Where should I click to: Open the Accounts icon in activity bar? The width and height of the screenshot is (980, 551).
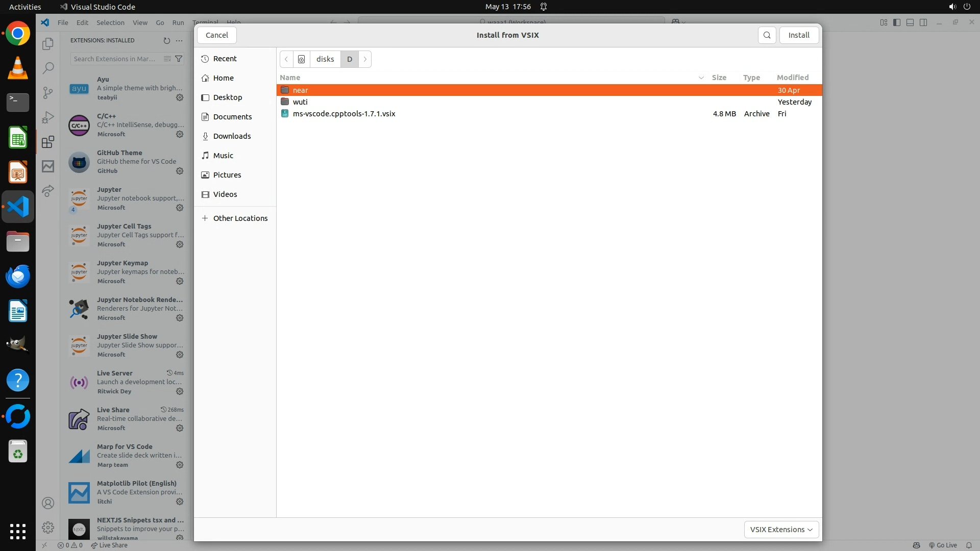[48, 503]
